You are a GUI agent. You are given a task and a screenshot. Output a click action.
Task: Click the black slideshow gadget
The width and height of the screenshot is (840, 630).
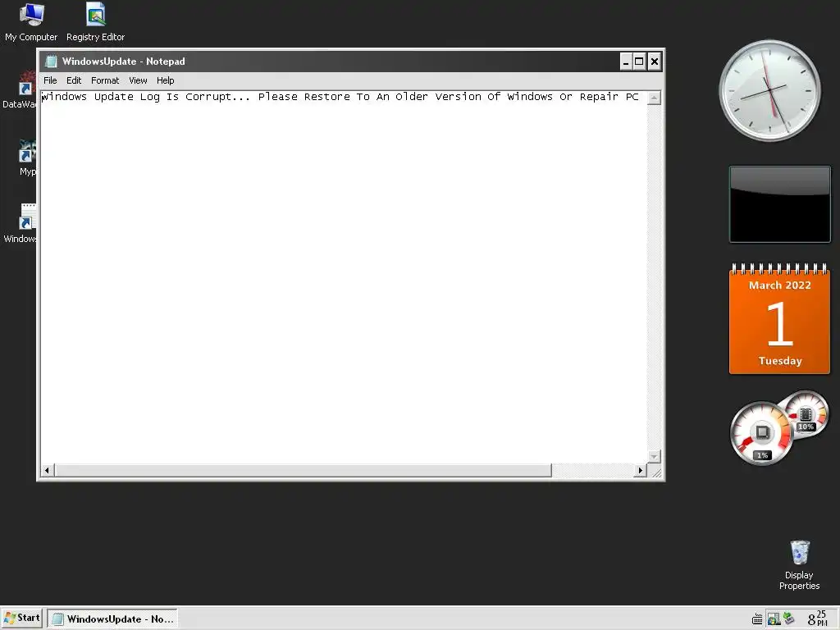click(780, 204)
